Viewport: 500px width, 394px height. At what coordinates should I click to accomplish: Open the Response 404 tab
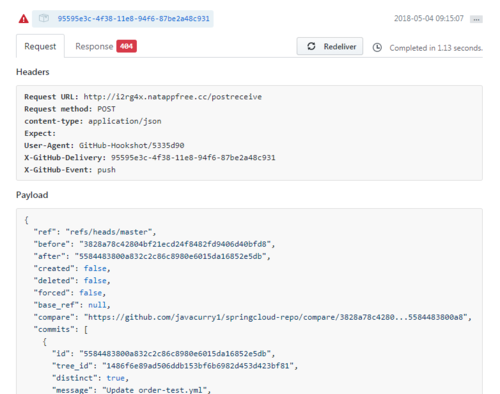(x=106, y=46)
